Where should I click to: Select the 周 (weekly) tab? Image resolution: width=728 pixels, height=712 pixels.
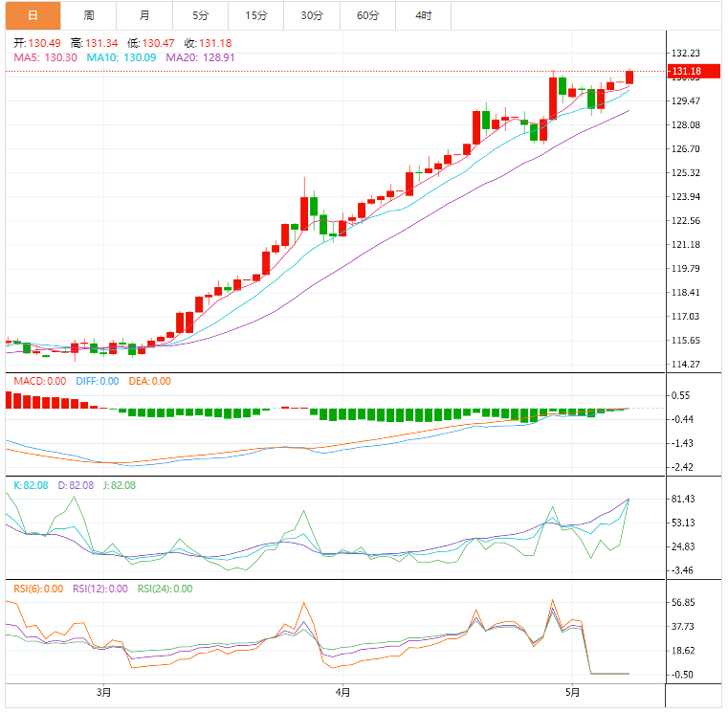click(x=88, y=15)
